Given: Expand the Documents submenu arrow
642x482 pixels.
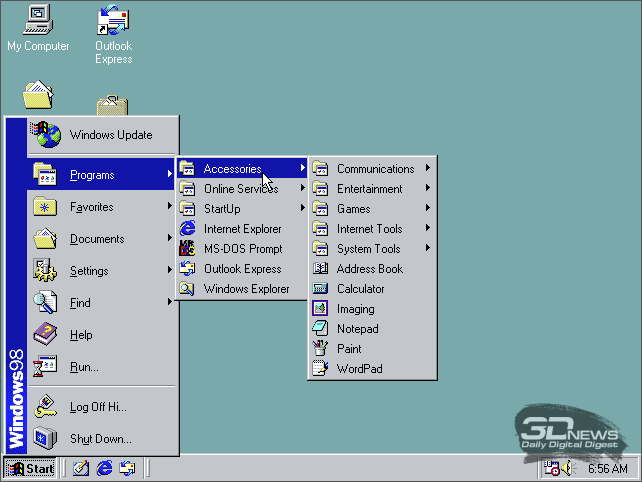Looking at the screenshot, I should 170,238.
